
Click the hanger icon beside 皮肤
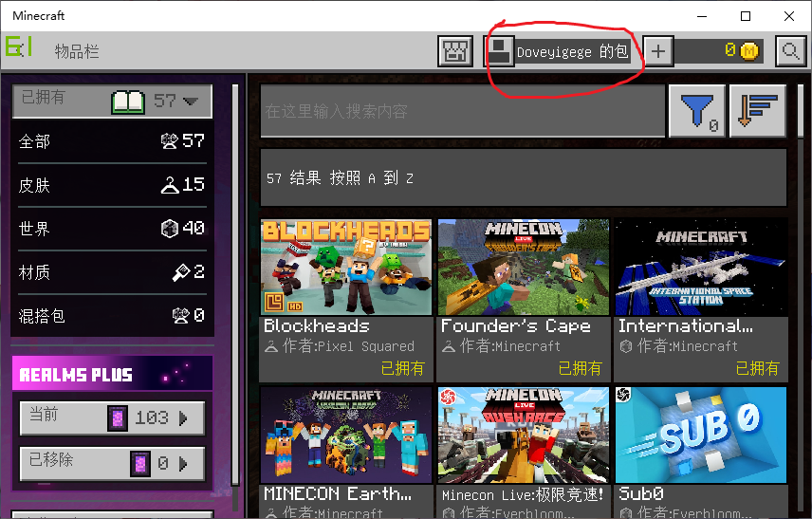point(170,185)
